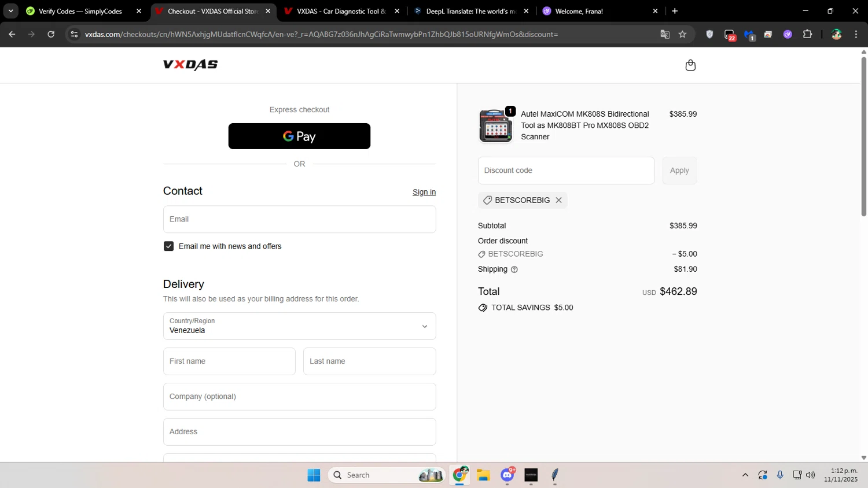This screenshot has height=488, width=868.
Task: Switch to the Verify Codes — SimplyCodes tab
Action: (80, 11)
